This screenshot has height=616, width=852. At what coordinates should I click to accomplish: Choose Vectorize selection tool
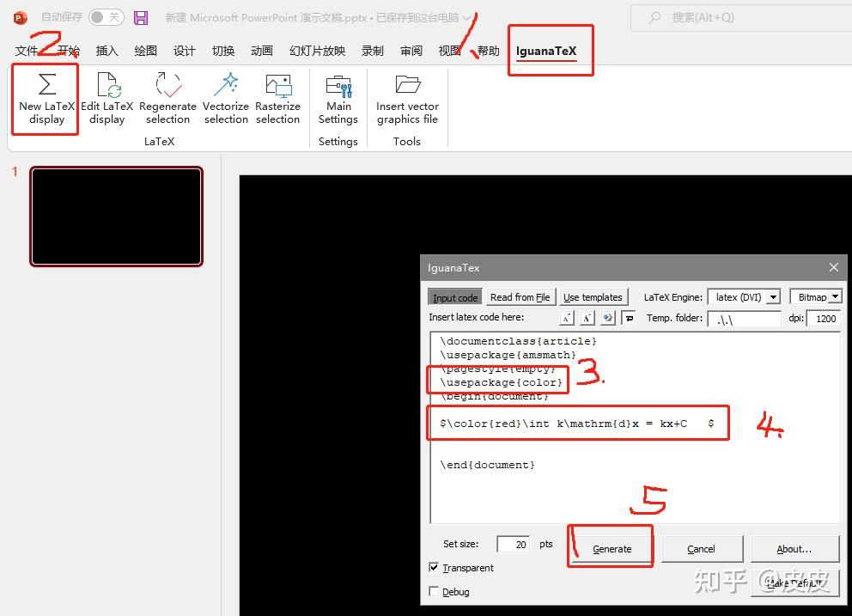pos(226,100)
